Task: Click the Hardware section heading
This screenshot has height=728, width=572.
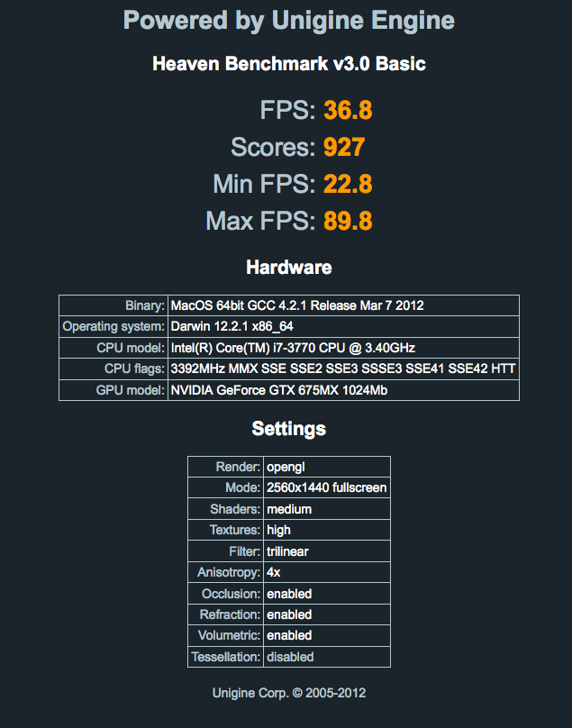Action: [x=289, y=268]
